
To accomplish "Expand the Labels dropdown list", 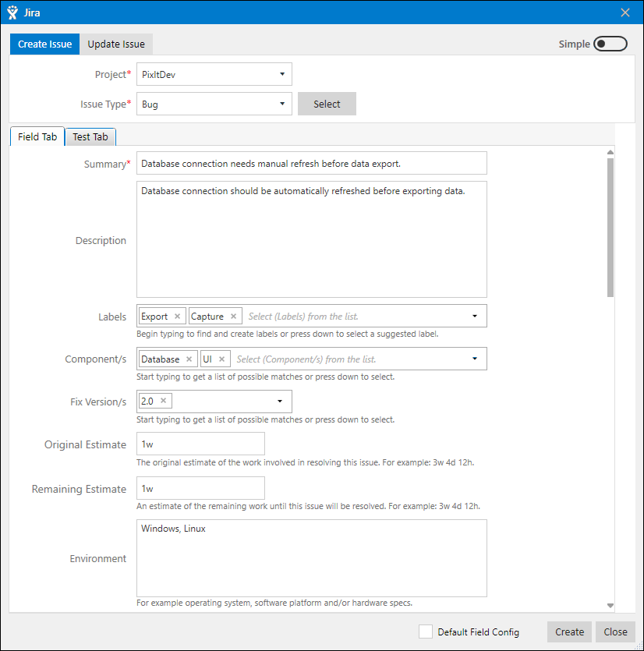I will (x=475, y=317).
